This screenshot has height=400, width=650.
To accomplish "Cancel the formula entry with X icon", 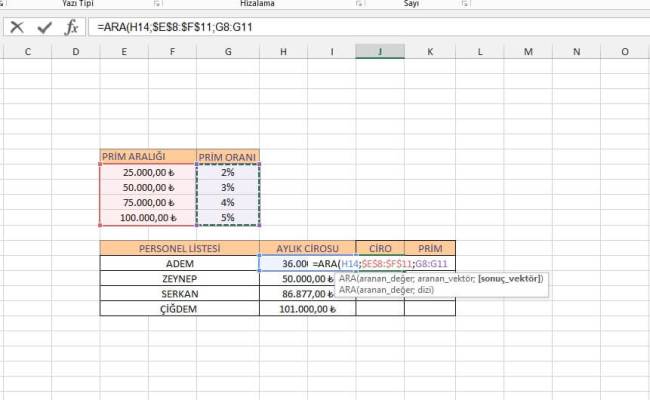I will click(17, 27).
